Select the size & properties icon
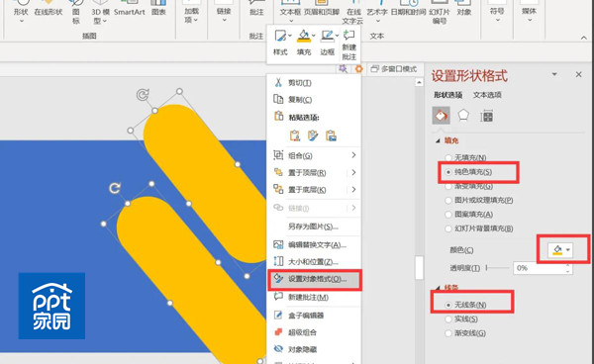Viewport: 594px width, 364px height. click(x=486, y=116)
